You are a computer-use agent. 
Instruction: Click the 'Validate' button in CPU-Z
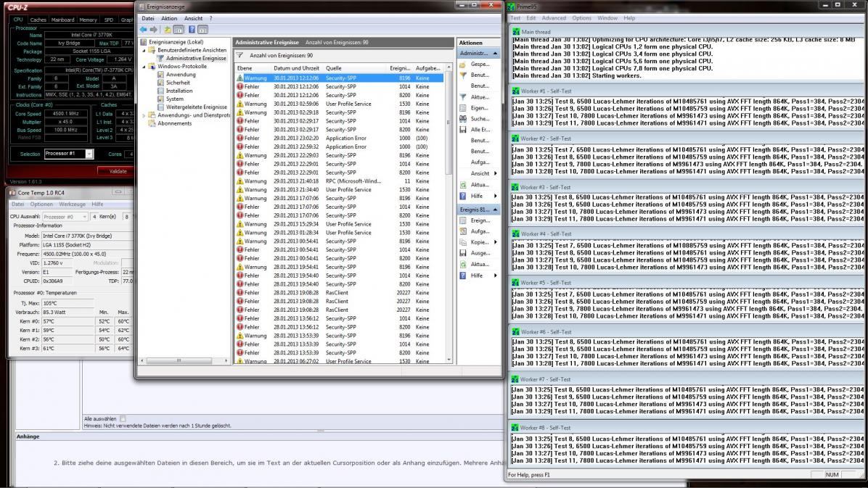[x=118, y=171]
